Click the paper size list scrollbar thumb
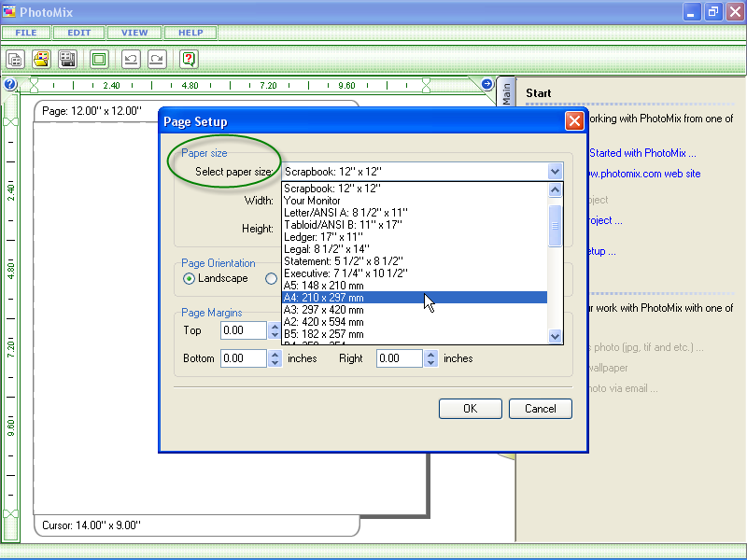747x560 pixels. 555,226
